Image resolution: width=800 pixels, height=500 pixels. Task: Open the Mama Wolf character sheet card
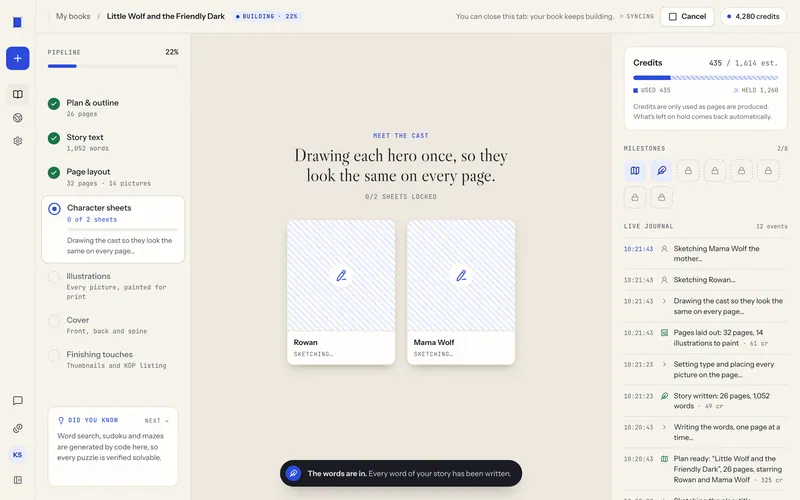pos(461,292)
